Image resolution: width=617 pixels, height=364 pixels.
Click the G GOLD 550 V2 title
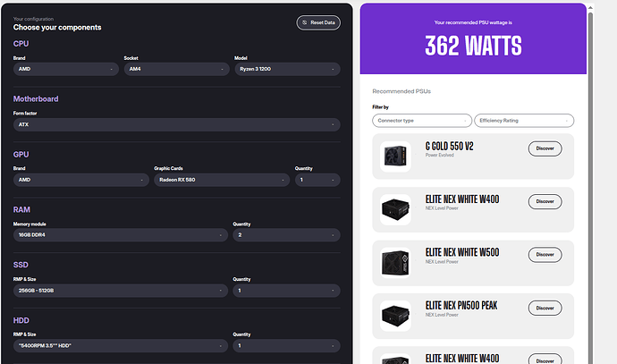point(450,147)
